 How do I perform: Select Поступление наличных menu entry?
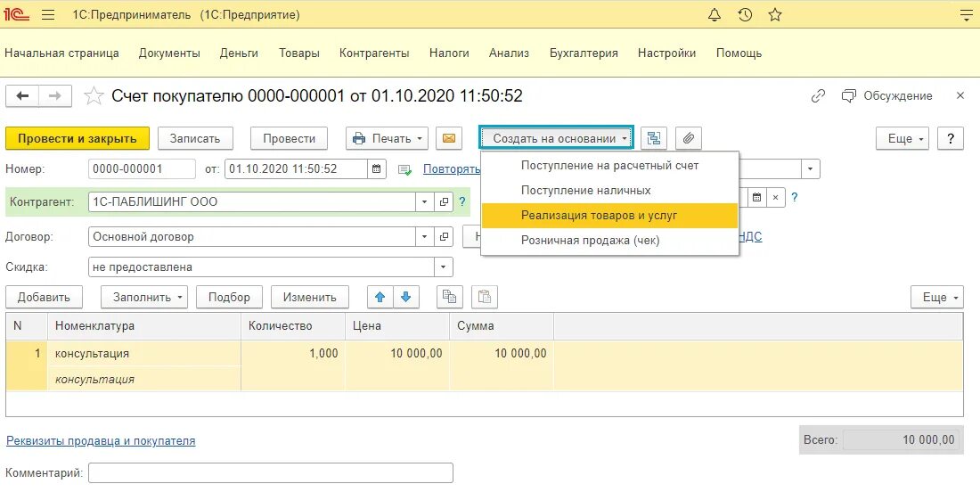coord(610,191)
